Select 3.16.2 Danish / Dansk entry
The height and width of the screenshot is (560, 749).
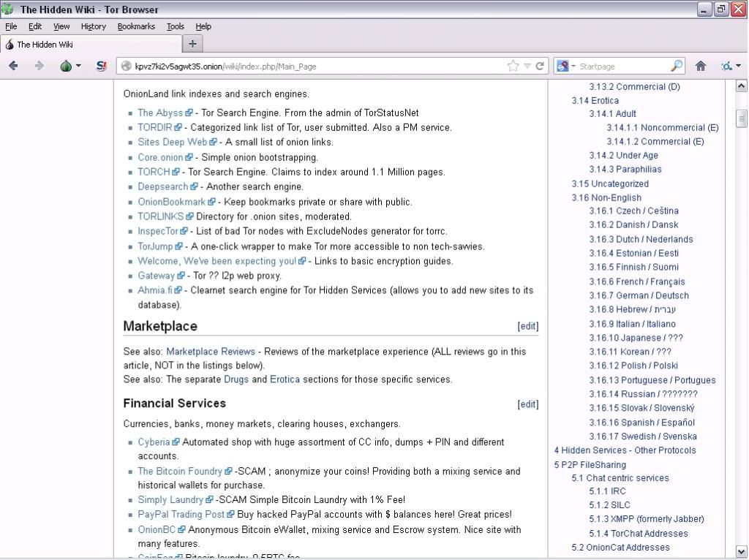pyautogui.click(x=634, y=224)
